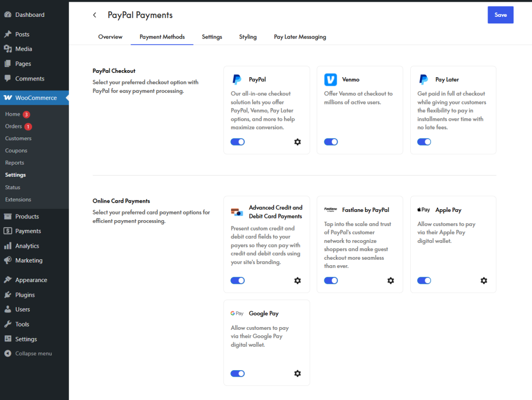The image size is (532, 400).
Task: Click the PayPal Payments page title
Action: (140, 15)
